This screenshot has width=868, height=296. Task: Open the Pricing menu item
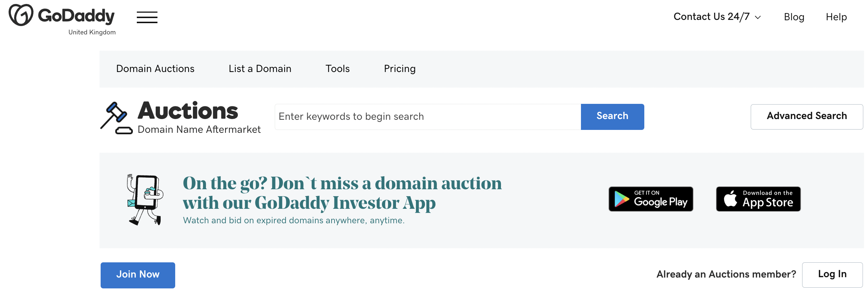point(400,69)
